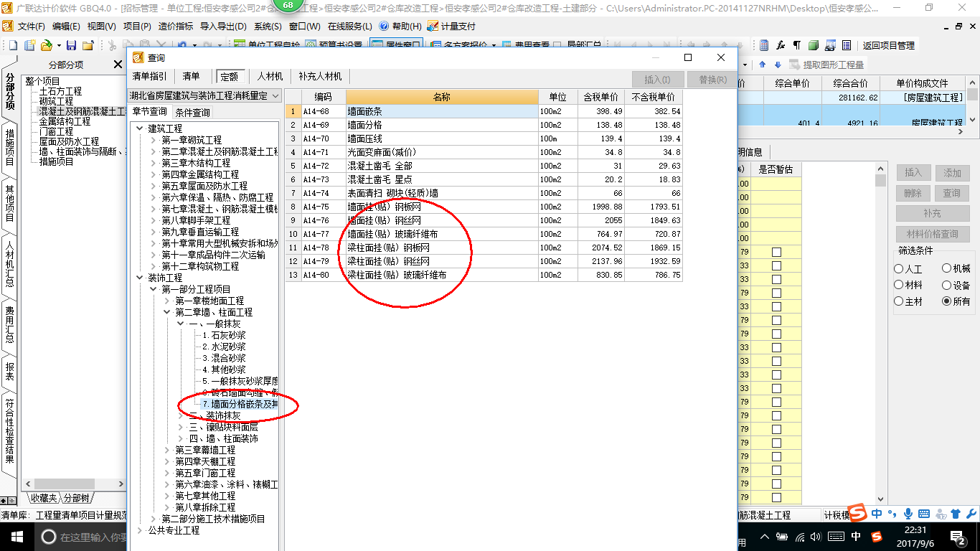Show hidden system tray icons
980x551 pixels.
(765, 537)
